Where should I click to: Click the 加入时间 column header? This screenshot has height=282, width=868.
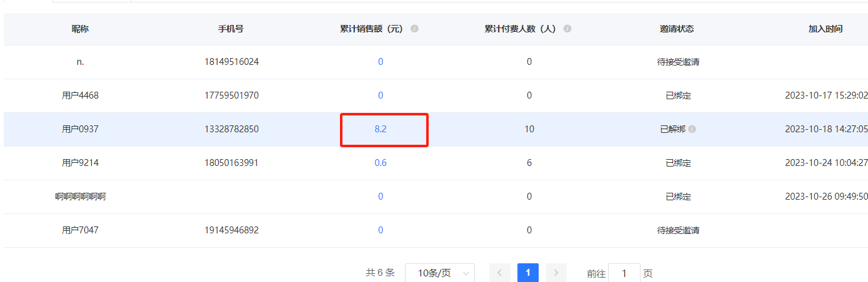(x=825, y=29)
